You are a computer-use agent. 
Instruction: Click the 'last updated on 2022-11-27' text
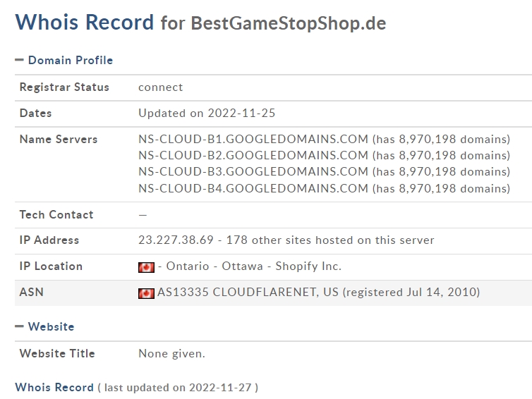pos(178,388)
